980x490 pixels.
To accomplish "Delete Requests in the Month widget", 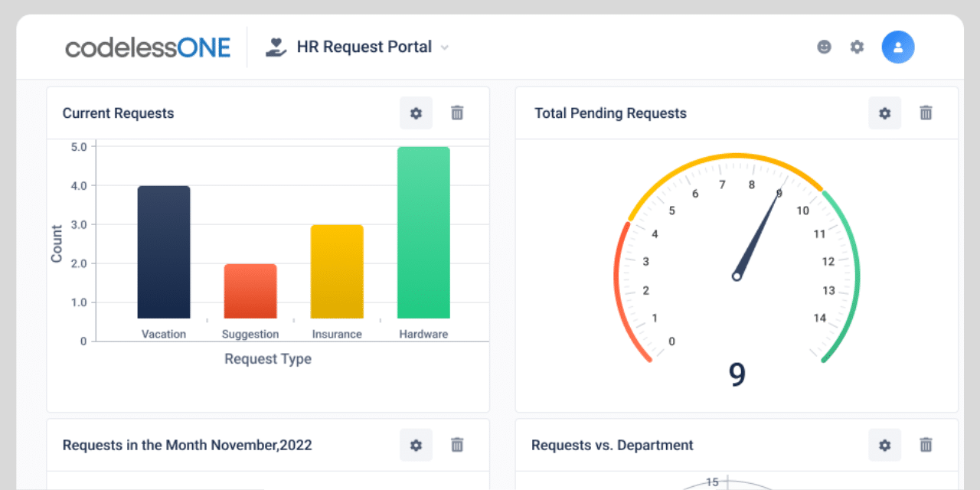I will (x=457, y=445).
